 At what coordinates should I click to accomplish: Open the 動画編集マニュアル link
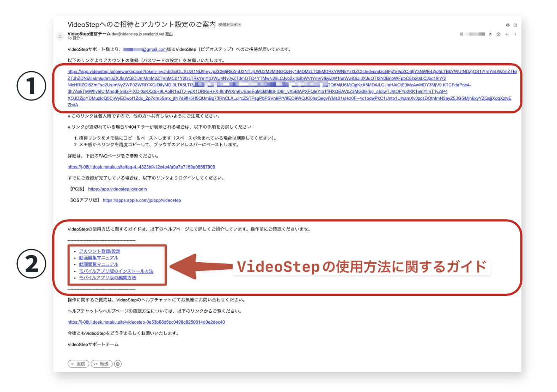coord(99,258)
